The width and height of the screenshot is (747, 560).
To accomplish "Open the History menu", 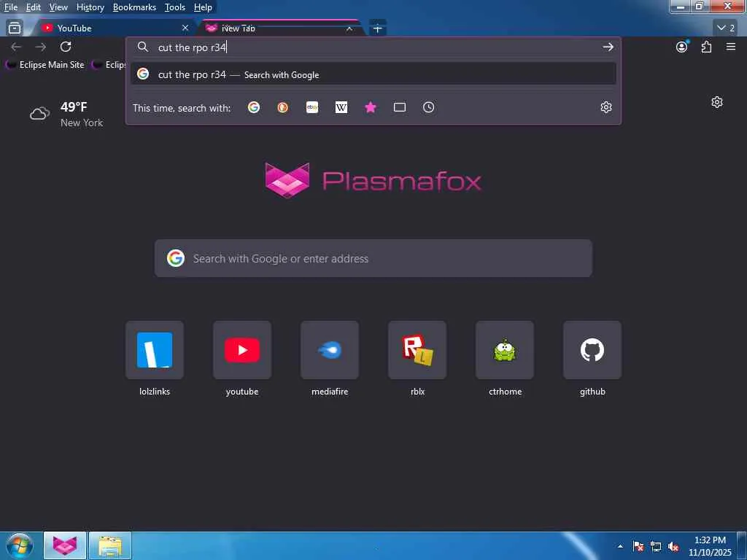I will 90,7.
